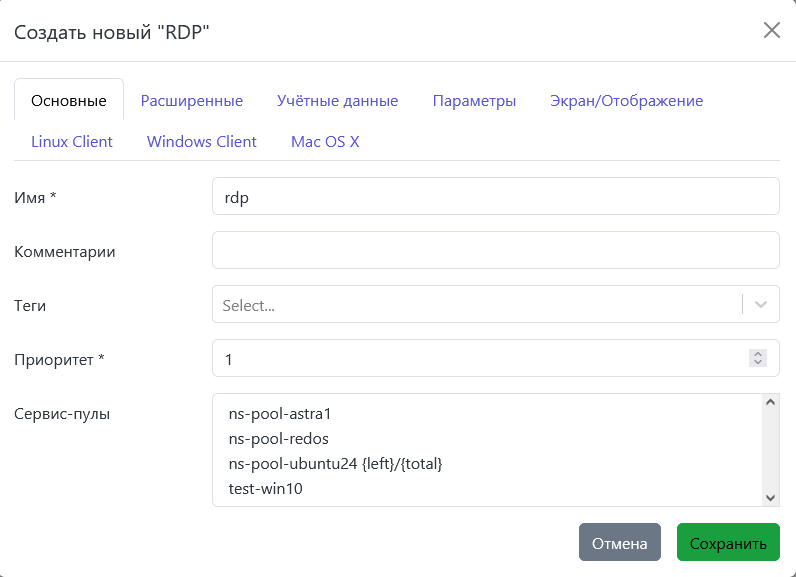
Task: Open the Windows Client tab
Action: coord(201,141)
